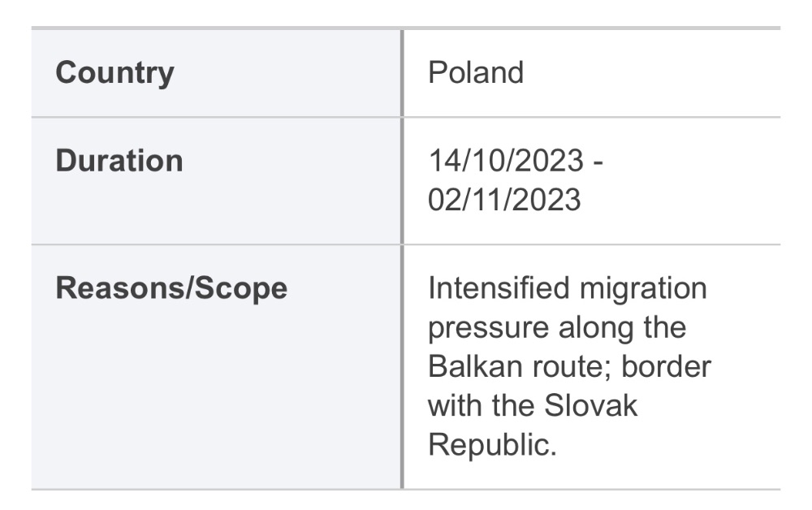Select the end date 02/11/2023

point(504,200)
